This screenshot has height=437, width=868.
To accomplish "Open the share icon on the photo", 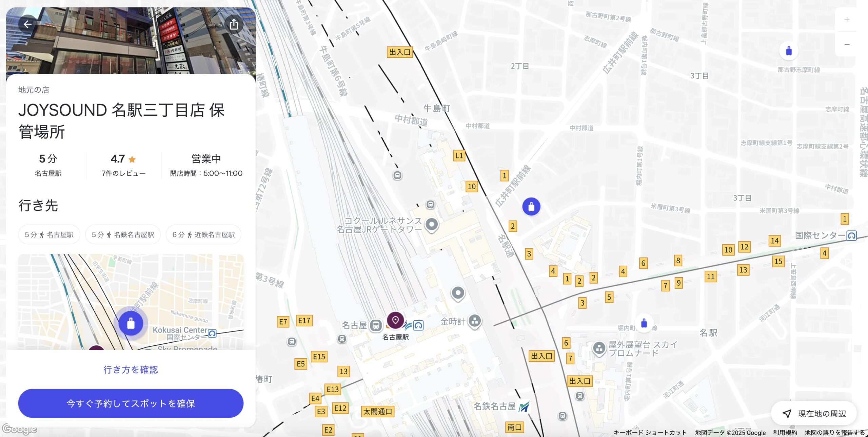I will [x=234, y=24].
